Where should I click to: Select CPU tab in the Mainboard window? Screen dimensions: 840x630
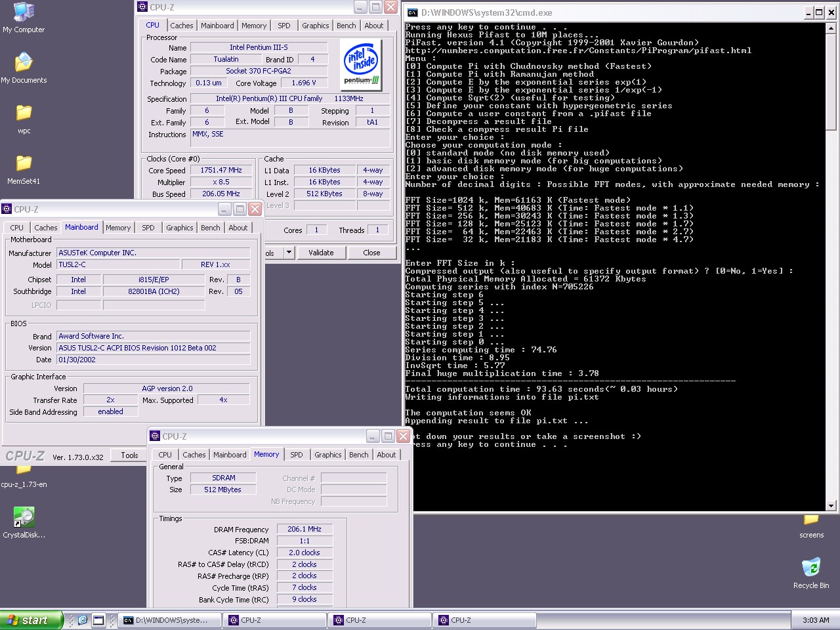(x=17, y=228)
